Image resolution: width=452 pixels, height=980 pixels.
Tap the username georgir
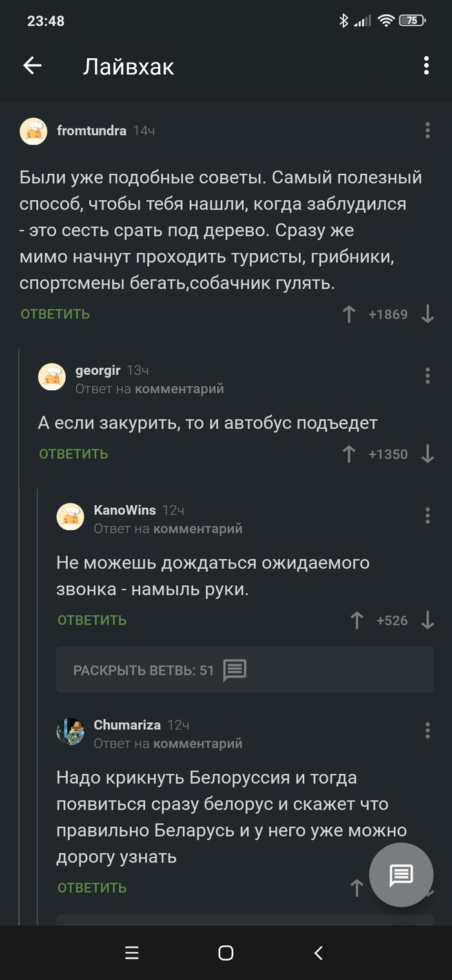coord(98,370)
